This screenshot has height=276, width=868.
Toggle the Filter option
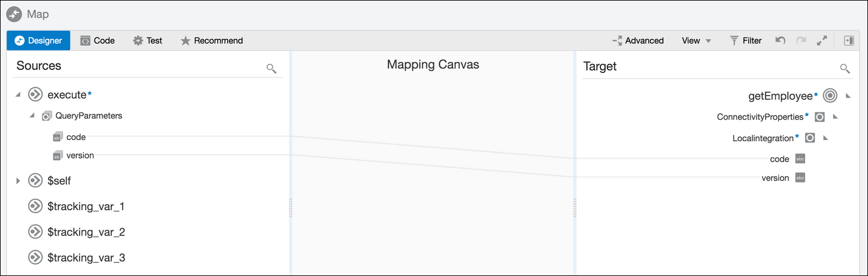coord(745,41)
